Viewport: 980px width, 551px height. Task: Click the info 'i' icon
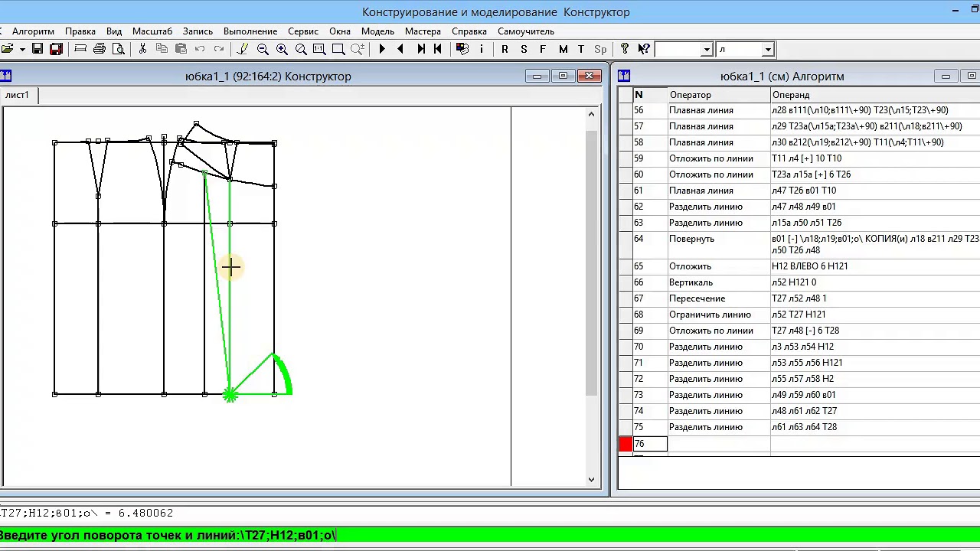pos(481,49)
